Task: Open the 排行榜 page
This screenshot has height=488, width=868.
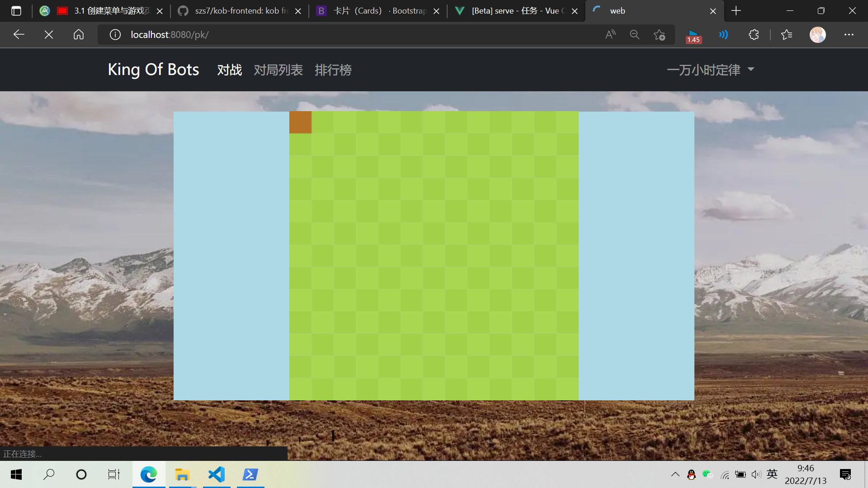Action: 333,70
